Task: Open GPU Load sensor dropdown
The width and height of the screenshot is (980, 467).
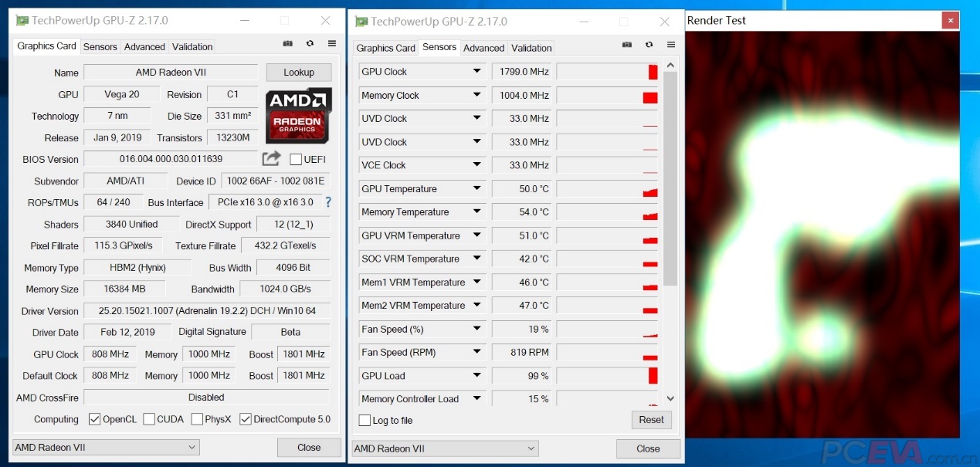Action: pos(477,376)
